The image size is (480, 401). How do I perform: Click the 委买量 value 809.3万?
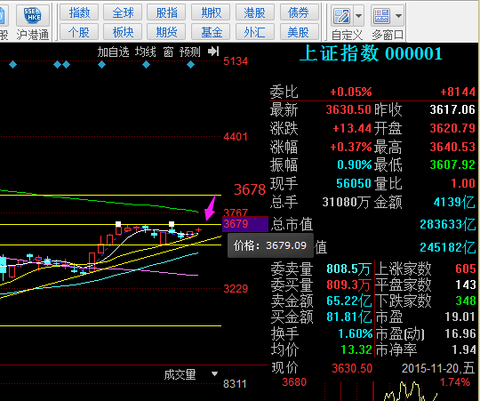[349, 285]
